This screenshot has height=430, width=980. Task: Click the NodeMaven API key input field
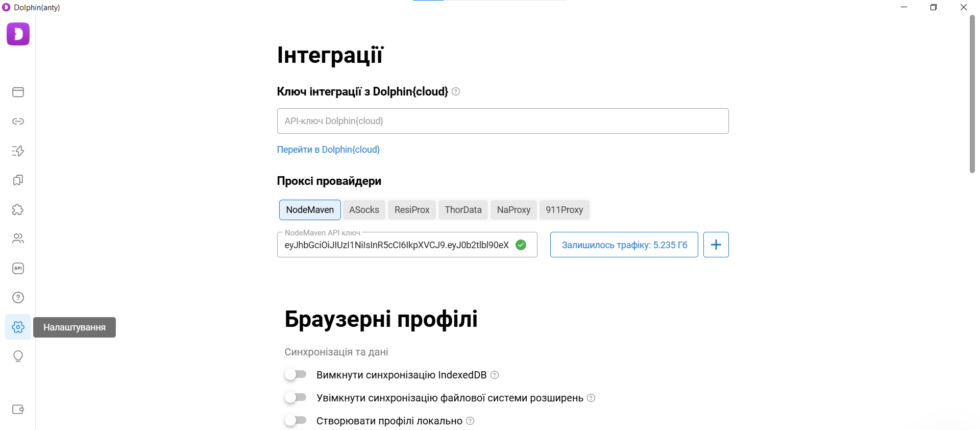[x=407, y=245]
